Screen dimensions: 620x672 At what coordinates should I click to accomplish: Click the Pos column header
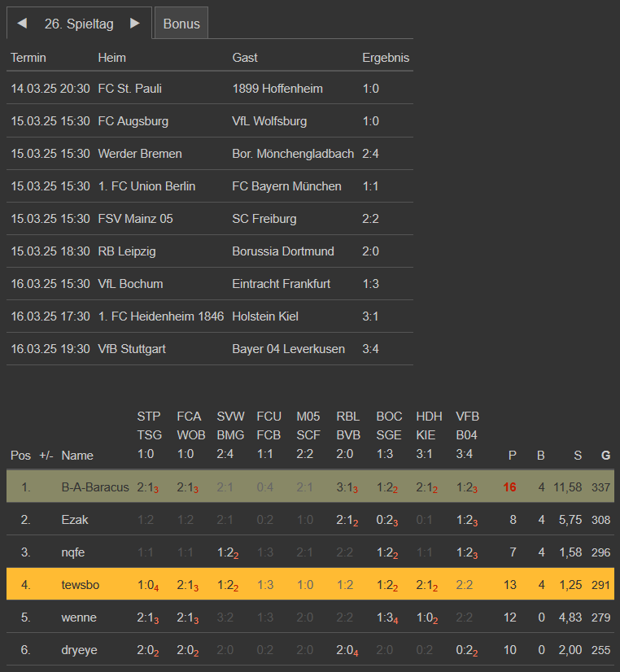coord(20,456)
